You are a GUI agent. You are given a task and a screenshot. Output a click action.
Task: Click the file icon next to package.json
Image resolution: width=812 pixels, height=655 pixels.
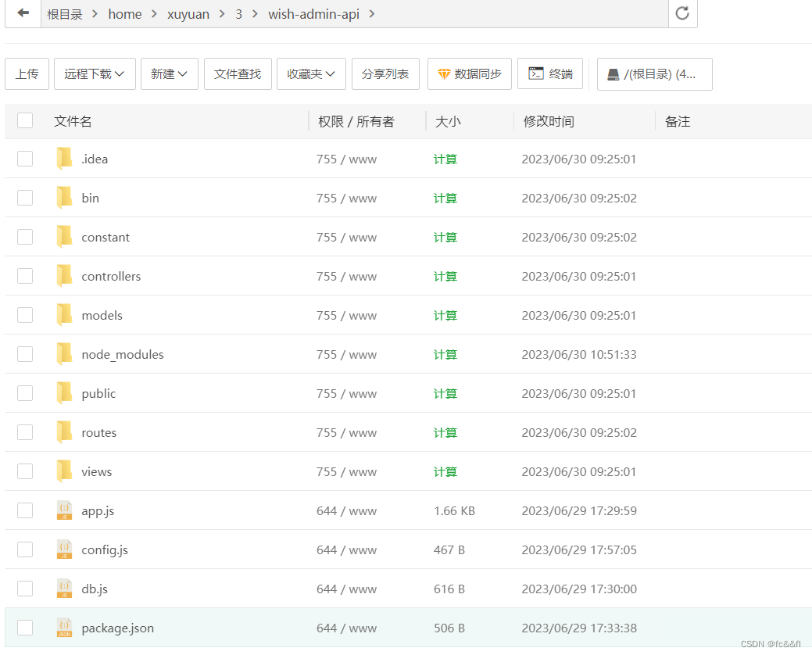tap(64, 627)
